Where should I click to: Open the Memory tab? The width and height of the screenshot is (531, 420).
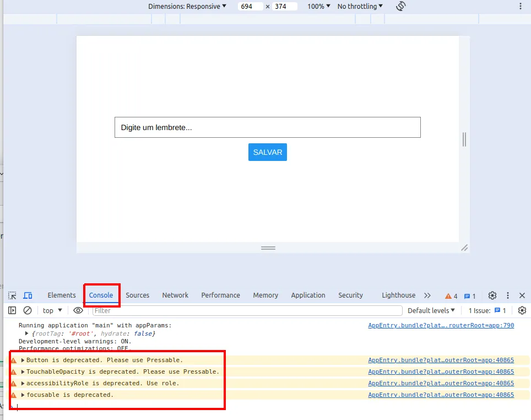click(265, 295)
